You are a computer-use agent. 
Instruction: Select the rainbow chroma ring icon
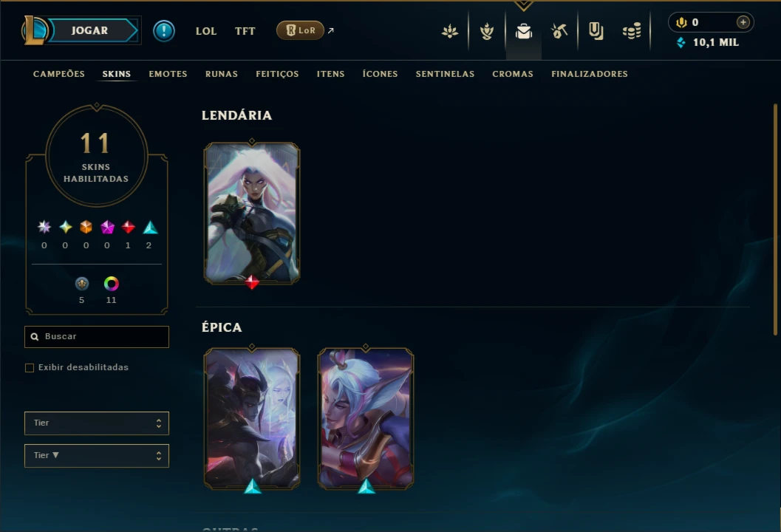click(111, 284)
